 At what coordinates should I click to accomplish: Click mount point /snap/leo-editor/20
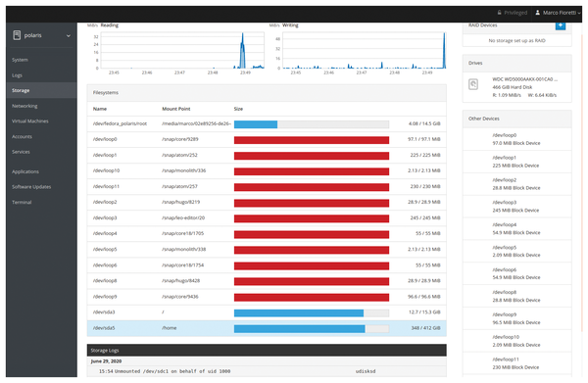coord(183,217)
